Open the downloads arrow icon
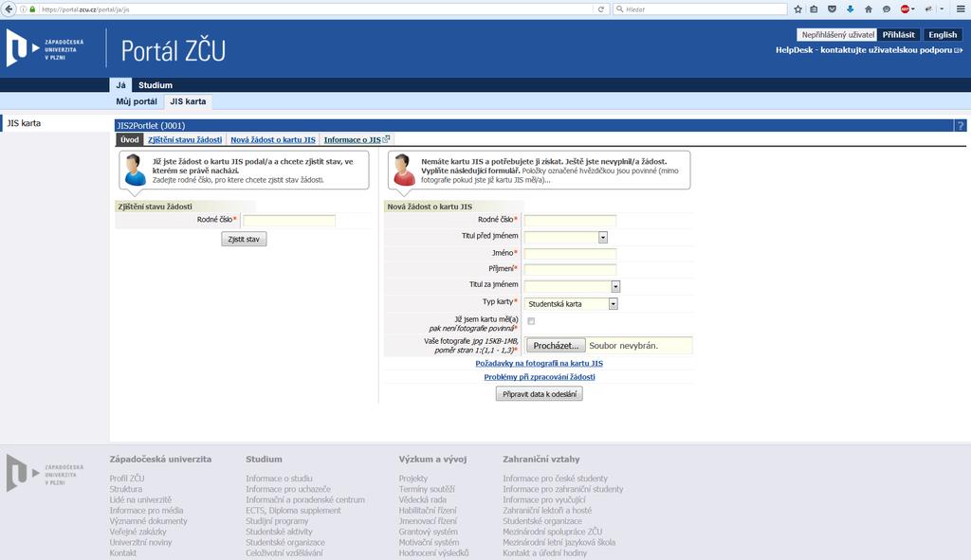The width and height of the screenshot is (971, 560). pos(851,9)
